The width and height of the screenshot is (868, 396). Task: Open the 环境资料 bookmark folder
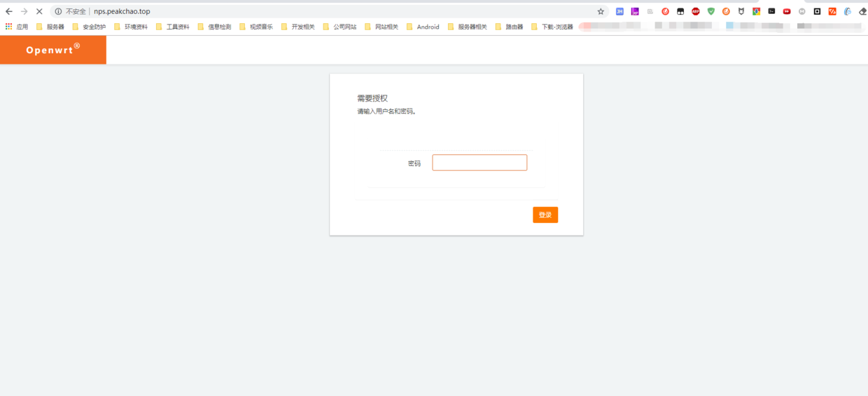[131, 27]
